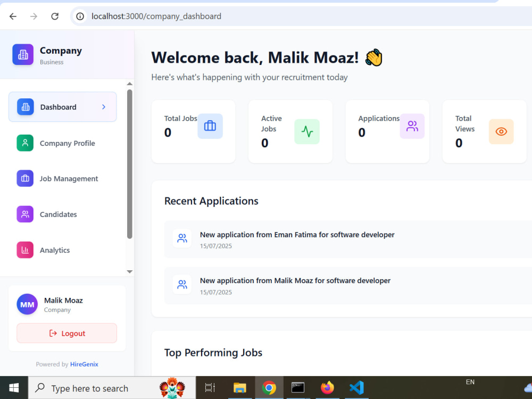Reload the page
The height and width of the screenshot is (399, 532).
click(55, 16)
